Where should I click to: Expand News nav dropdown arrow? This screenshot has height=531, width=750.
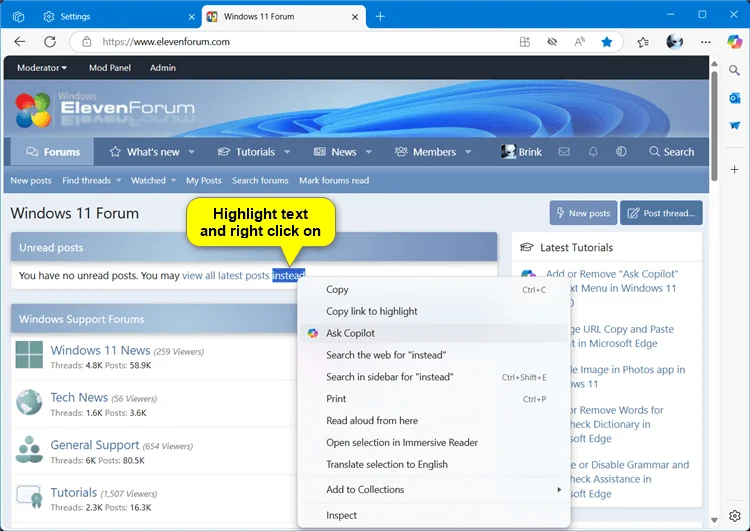(x=368, y=152)
